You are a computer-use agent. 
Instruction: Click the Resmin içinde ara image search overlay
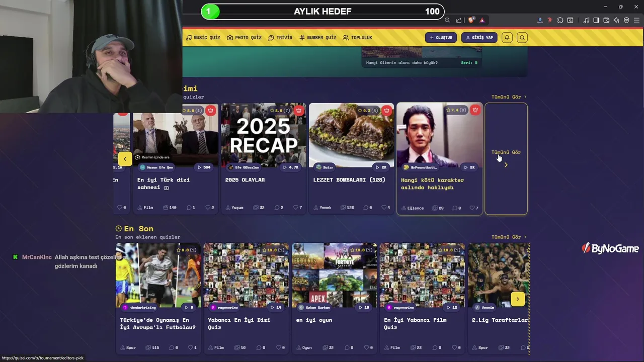click(152, 157)
